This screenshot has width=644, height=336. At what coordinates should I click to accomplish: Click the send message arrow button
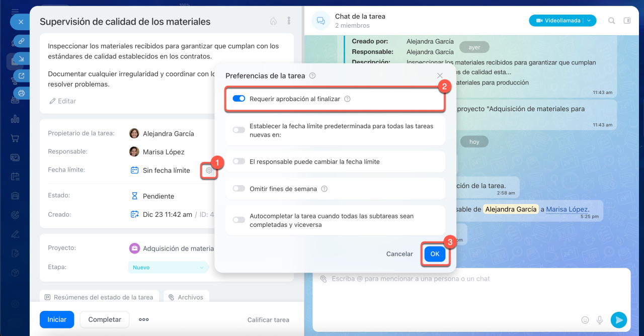pos(618,319)
